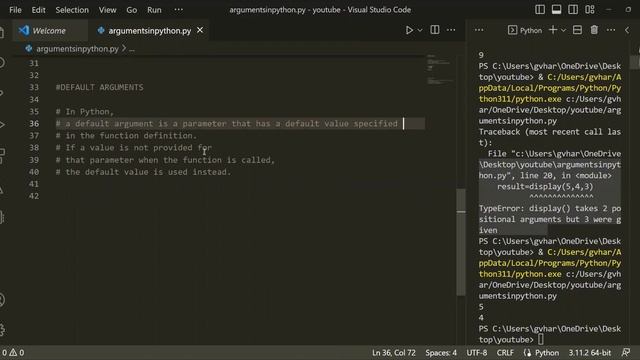The image size is (640, 360).
Task: Open terminal panel views ellipsis
Action: 479,30
